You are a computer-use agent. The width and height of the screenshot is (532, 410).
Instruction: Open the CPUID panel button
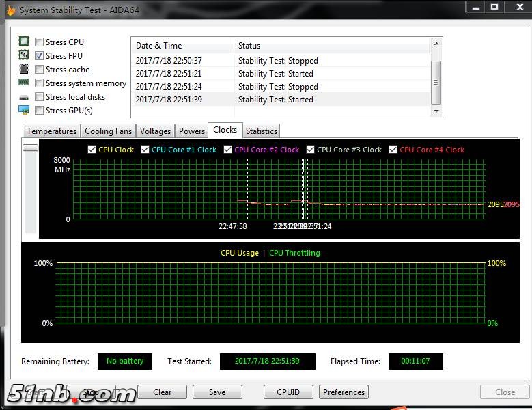point(288,392)
